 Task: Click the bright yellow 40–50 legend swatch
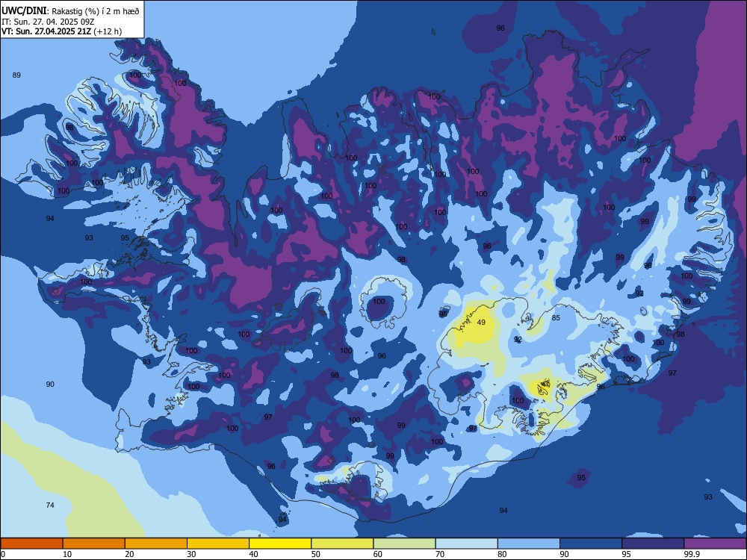click(x=280, y=544)
